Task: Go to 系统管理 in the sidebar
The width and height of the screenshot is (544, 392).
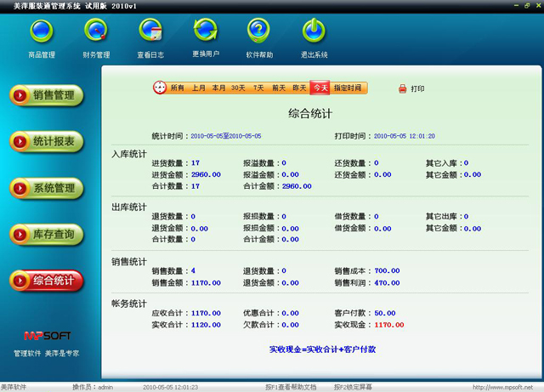Action: point(48,188)
